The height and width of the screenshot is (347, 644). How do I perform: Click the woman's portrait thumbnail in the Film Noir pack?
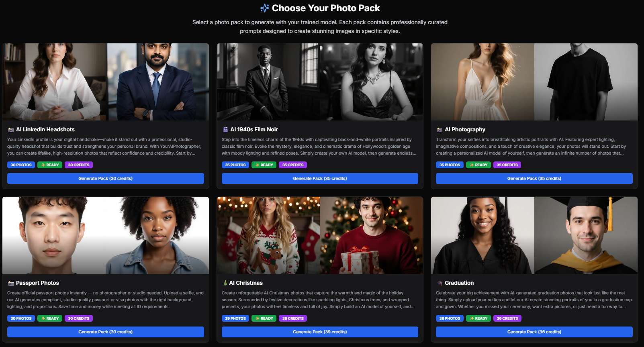pyautogui.click(x=372, y=82)
